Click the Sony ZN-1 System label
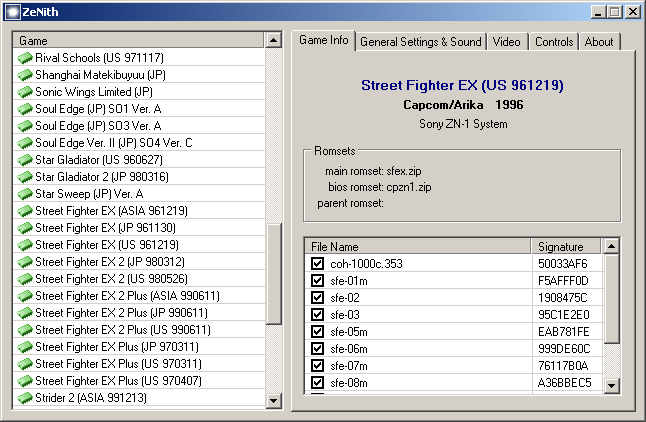646x422 pixels. coord(463,124)
